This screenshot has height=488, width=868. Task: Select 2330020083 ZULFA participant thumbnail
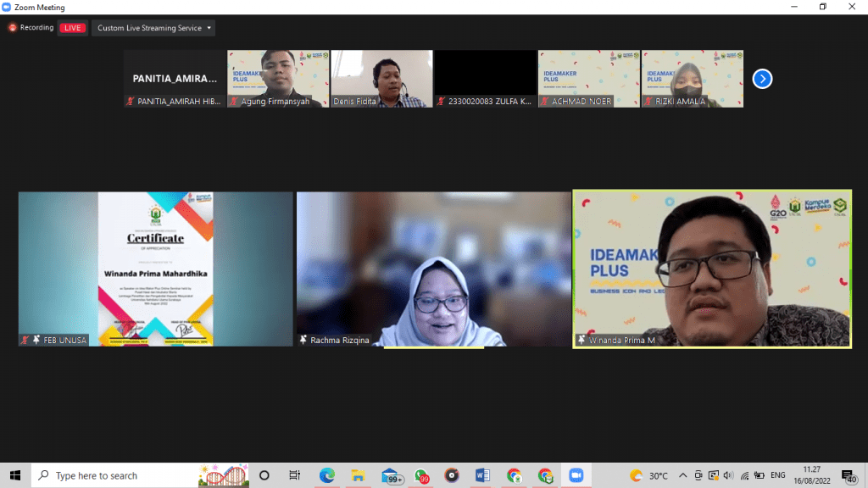point(486,79)
